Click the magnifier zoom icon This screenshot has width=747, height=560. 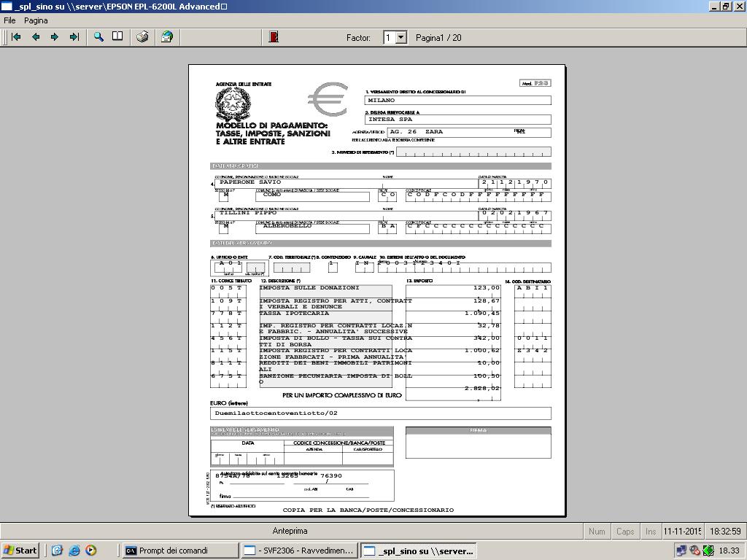[98, 37]
